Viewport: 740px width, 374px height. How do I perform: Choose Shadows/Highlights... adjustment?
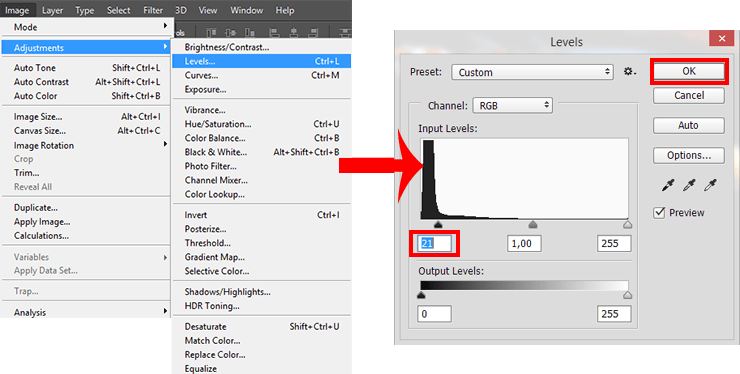tap(261, 292)
